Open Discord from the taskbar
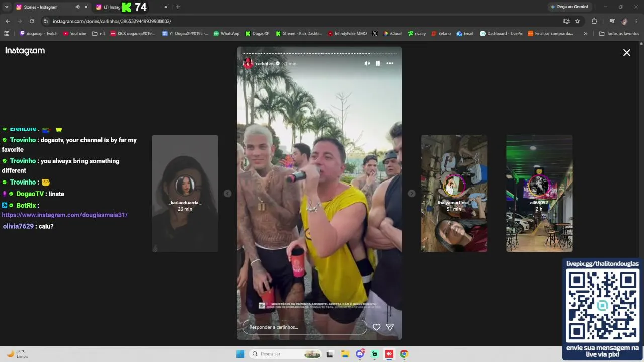Screen dimensions: 644x362 [x=360, y=354]
